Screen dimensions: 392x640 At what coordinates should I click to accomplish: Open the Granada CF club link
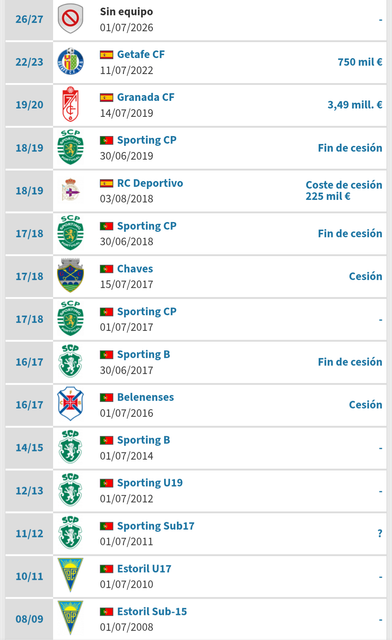146,97
